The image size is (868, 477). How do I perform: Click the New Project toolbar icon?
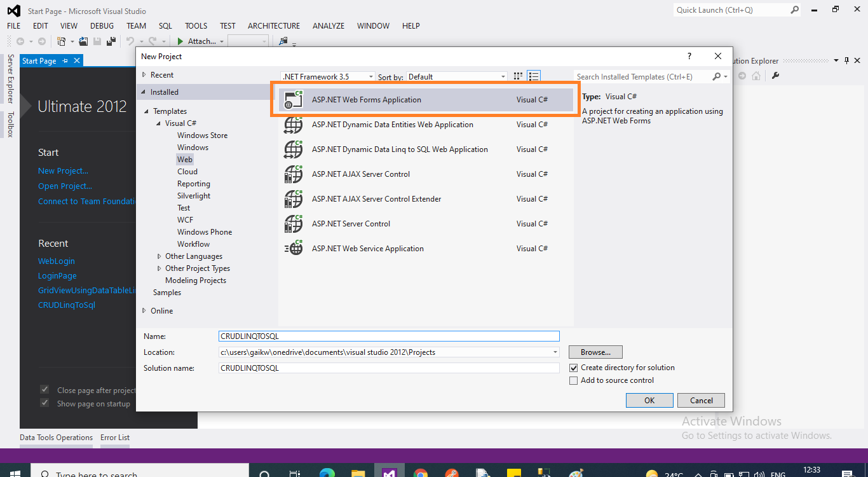[x=61, y=41]
